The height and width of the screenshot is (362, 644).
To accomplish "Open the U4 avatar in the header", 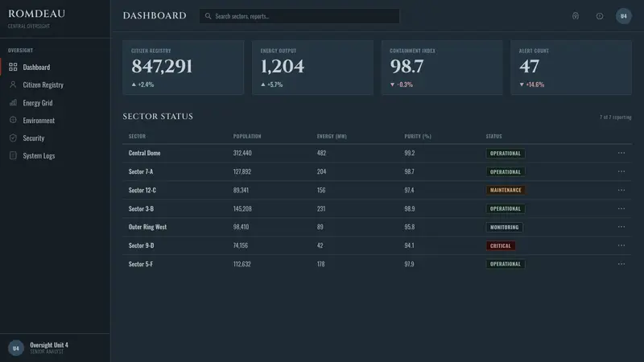I will 623,16.
